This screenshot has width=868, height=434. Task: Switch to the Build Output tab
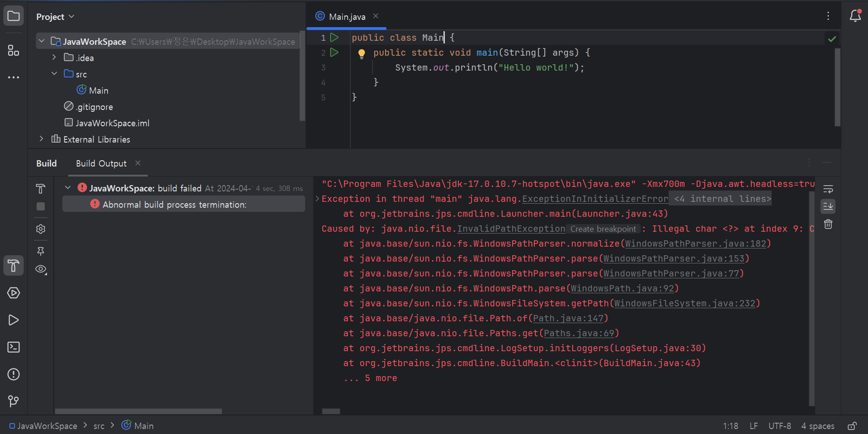tap(101, 163)
